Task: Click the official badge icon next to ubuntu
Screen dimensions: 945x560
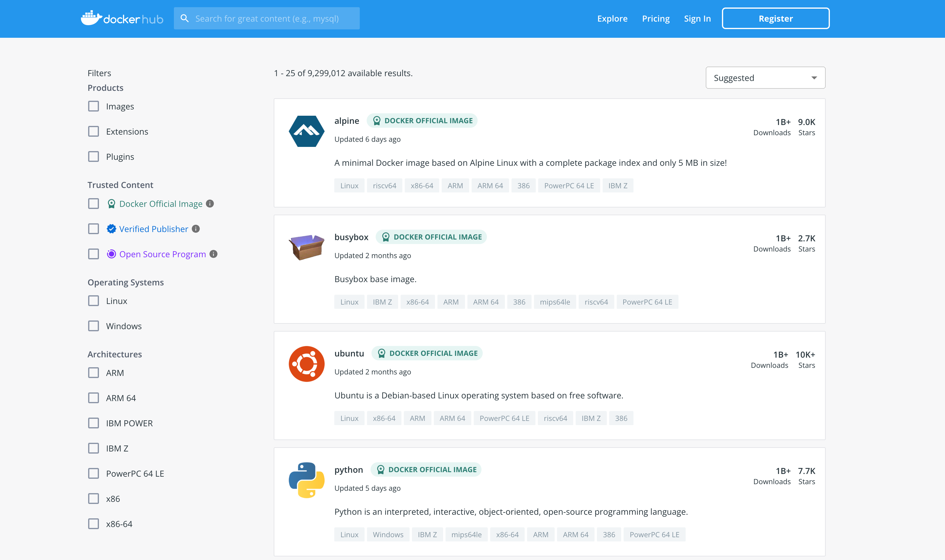Action: point(382,353)
